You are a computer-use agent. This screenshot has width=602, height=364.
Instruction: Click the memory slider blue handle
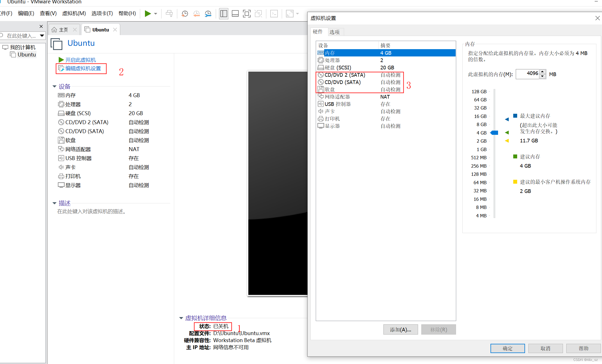pyautogui.click(x=494, y=133)
